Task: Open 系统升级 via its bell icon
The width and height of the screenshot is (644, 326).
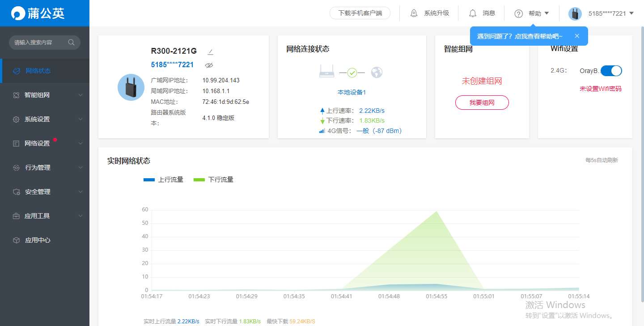Action: point(415,13)
